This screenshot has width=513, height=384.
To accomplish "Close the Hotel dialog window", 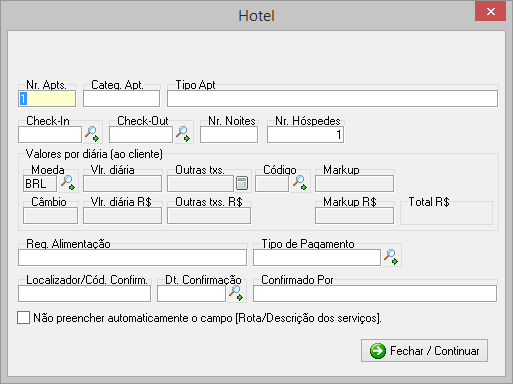I will (x=490, y=12).
